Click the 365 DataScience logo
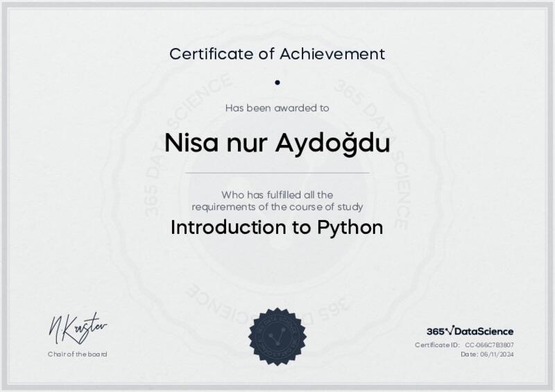This screenshot has height=392, width=555. [x=470, y=331]
